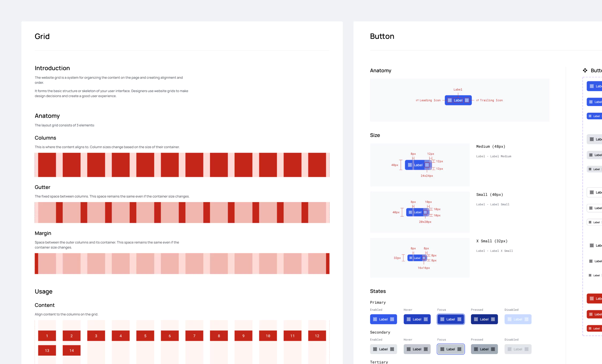Click leading icon of Primary Focus button

tap(442, 319)
